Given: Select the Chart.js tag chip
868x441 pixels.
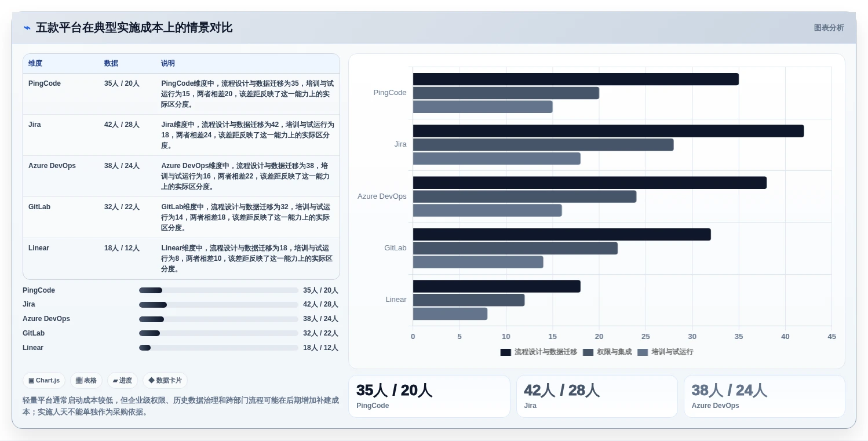Looking at the screenshot, I should click(x=44, y=380).
